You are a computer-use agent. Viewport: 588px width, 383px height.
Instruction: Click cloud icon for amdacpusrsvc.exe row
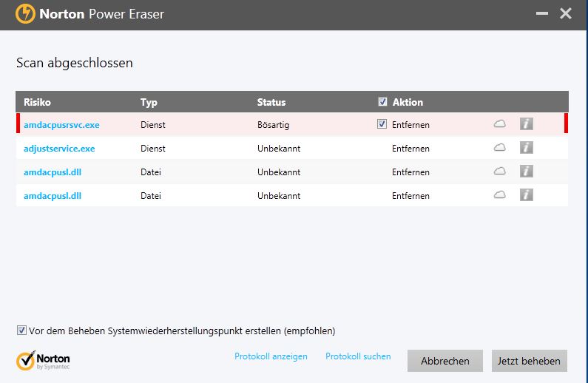pyautogui.click(x=499, y=124)
